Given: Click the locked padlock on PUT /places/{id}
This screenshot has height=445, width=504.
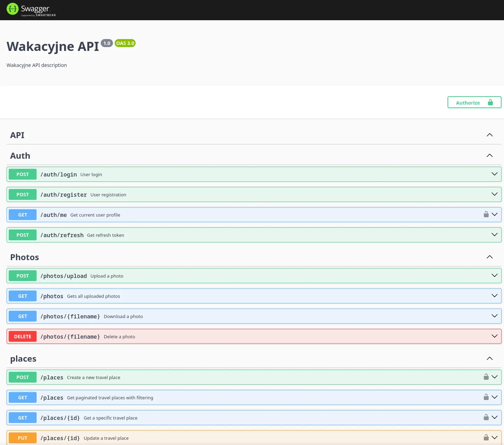Looking at the screenshot, I should pyautogui.click(x=486, y=437).
